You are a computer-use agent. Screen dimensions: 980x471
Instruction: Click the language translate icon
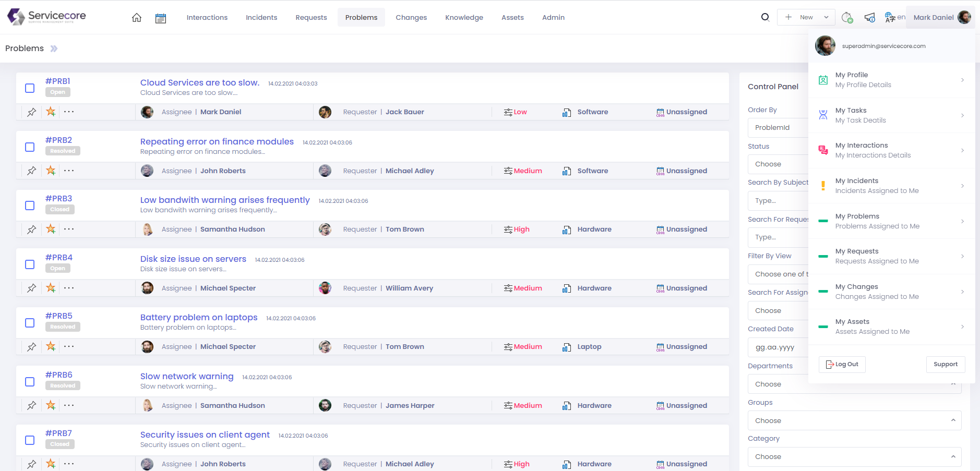[890, 17]
